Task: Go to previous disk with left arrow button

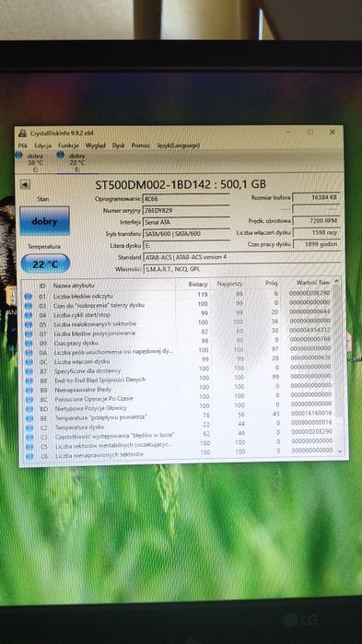Action: pos(25,185)
